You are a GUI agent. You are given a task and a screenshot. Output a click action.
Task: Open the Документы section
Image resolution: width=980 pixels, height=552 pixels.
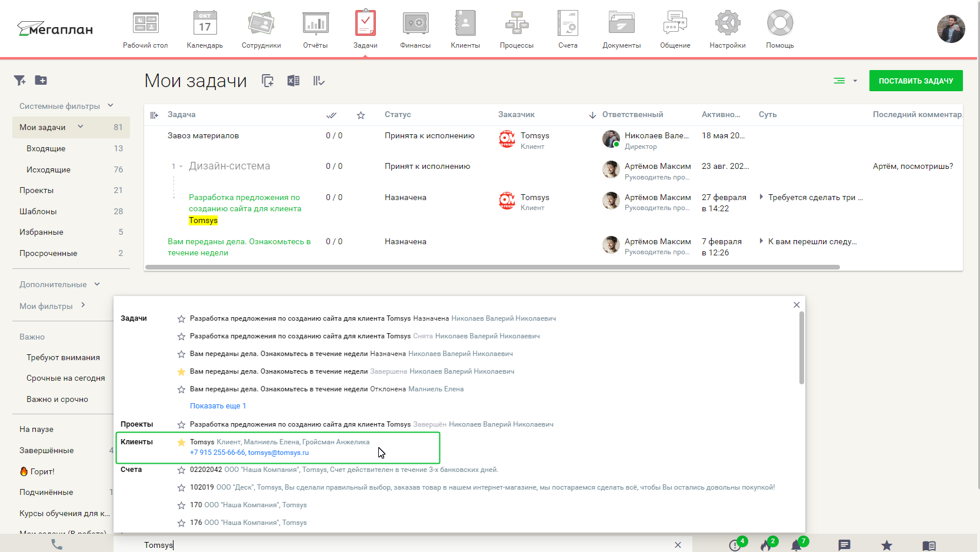pyautogui.click(x=621, y=29)
